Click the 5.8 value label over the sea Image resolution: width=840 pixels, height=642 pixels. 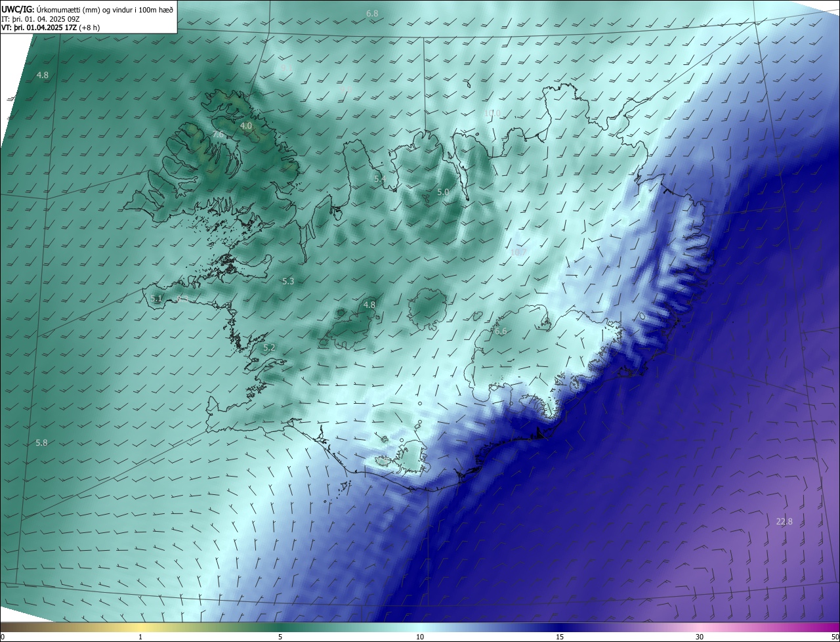tap(41, 443)
